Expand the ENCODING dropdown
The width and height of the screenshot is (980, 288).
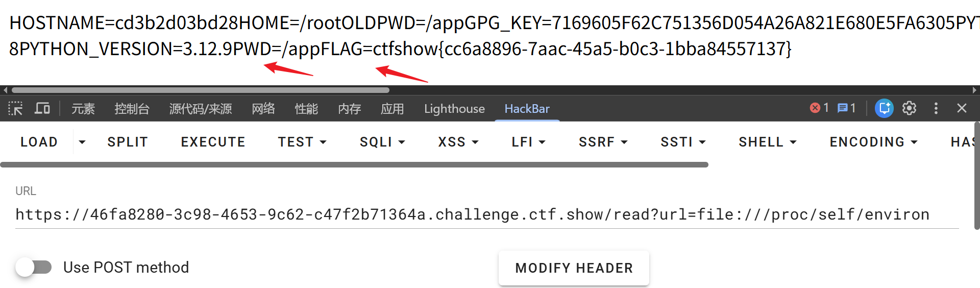pyautogui.click(x=873, y=142)
